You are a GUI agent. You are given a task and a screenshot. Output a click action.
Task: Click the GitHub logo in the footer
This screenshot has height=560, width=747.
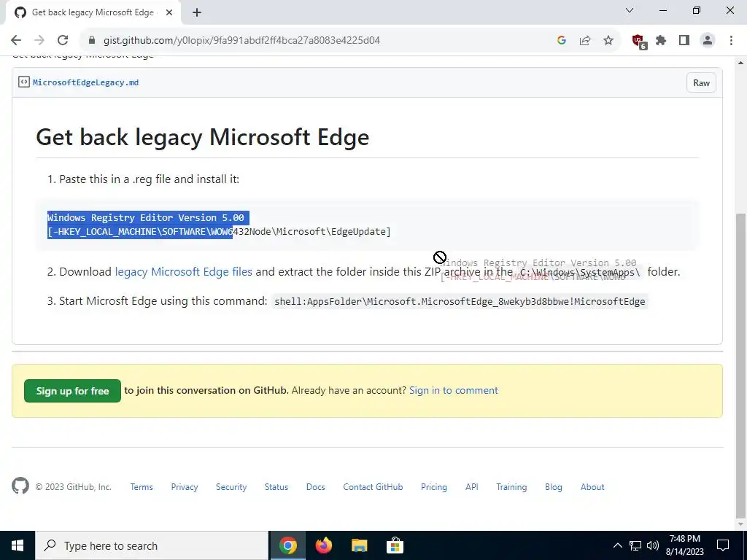[x=20, y=486]
